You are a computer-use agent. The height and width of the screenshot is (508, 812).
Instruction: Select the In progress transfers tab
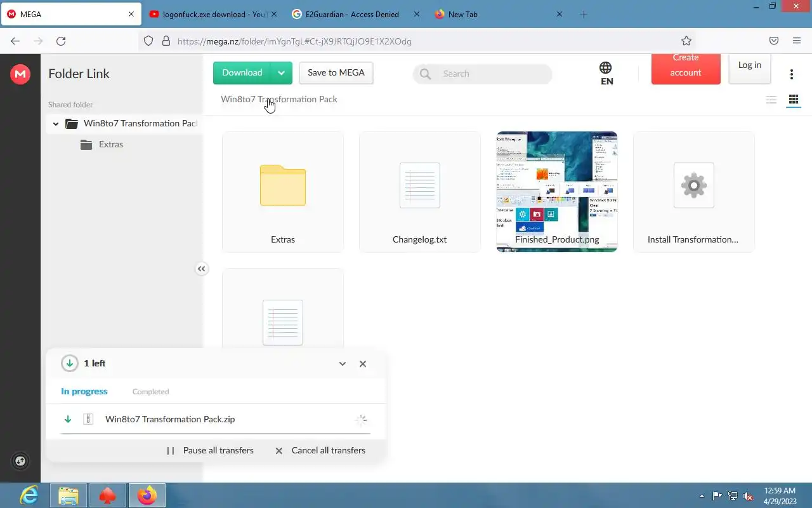click(x=84, y=392)
